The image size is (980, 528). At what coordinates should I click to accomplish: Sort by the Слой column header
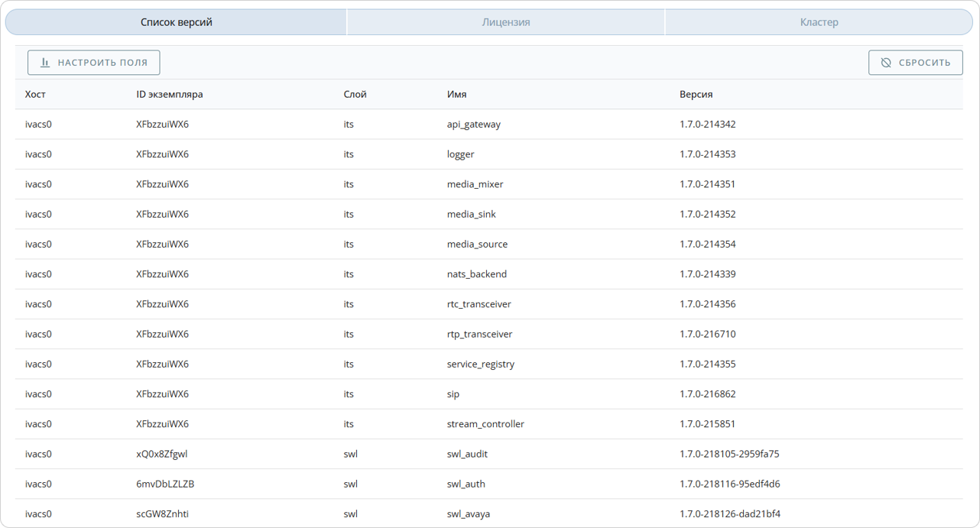coord(355,94)
